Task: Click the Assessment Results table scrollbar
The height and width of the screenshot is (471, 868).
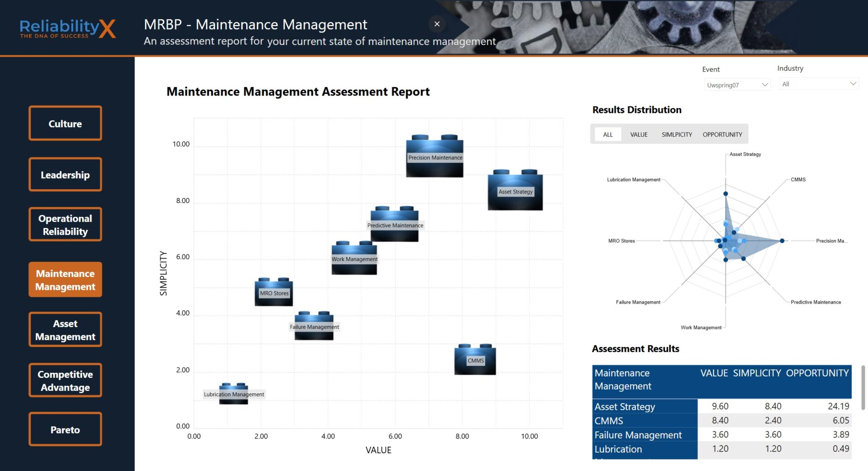Action: tap(863, 388)
